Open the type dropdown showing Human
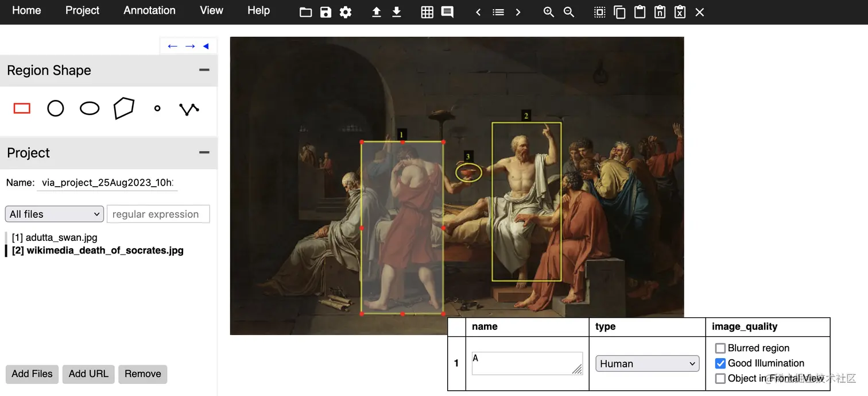Screen dimensions: 868x396 tap(648, 364)
